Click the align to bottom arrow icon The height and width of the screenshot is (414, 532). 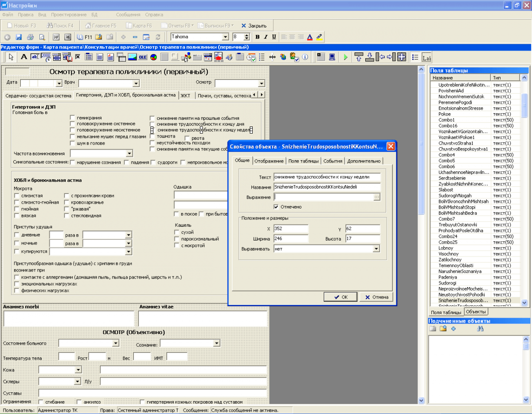pos(369,57)
